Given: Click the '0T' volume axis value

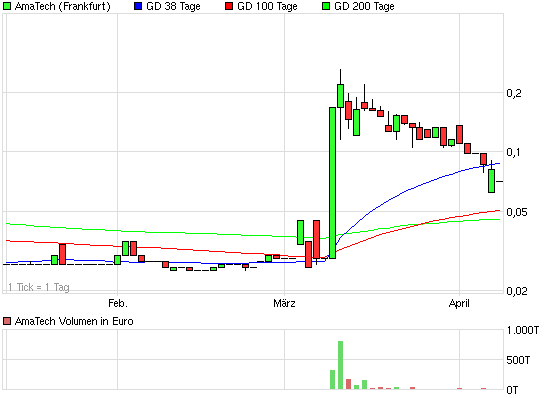Looking at the screenshot, I should pyautogui.click(x=512, y=390).
